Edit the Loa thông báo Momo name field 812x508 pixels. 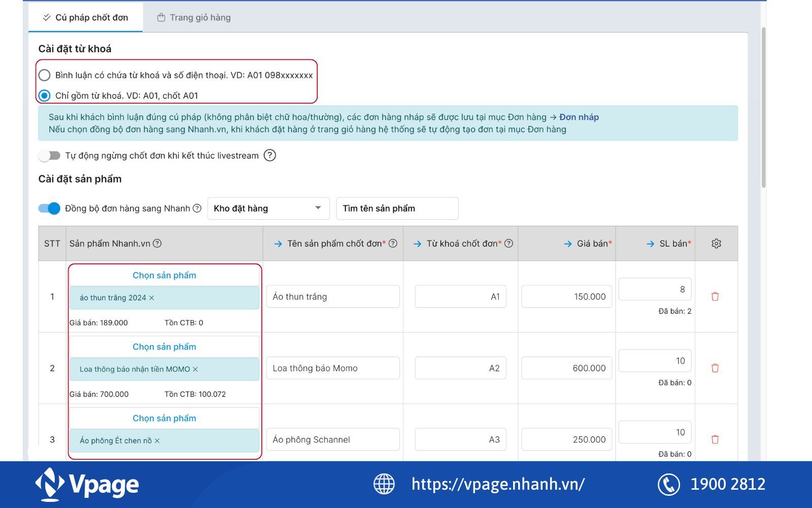(333, 368)
